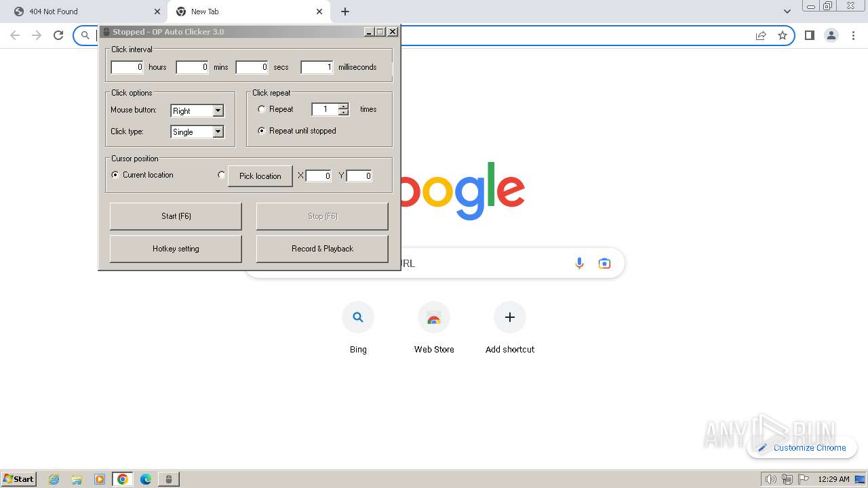Screen dimensions: 868x488
Task: Click Start (F6) button
Action: click(x=176, y=216)
